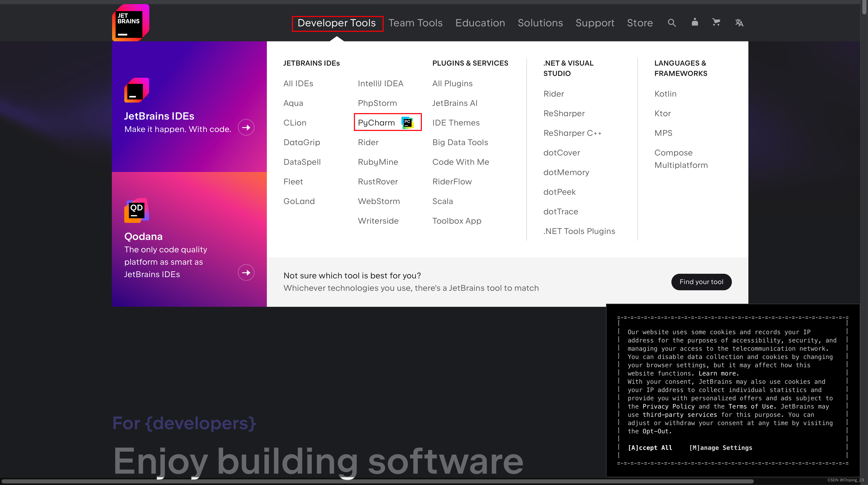Select the IntelliJ IDEA link

click(380, 83)
